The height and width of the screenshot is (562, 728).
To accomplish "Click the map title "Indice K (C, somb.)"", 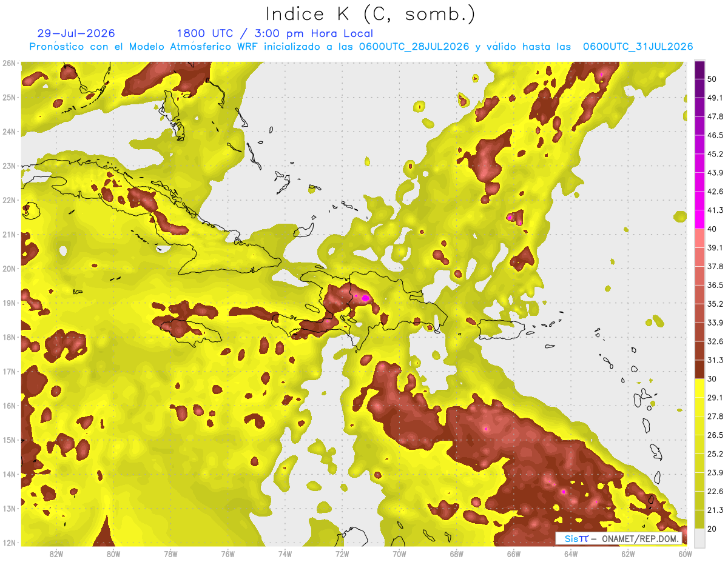I will tap(371, 14).
